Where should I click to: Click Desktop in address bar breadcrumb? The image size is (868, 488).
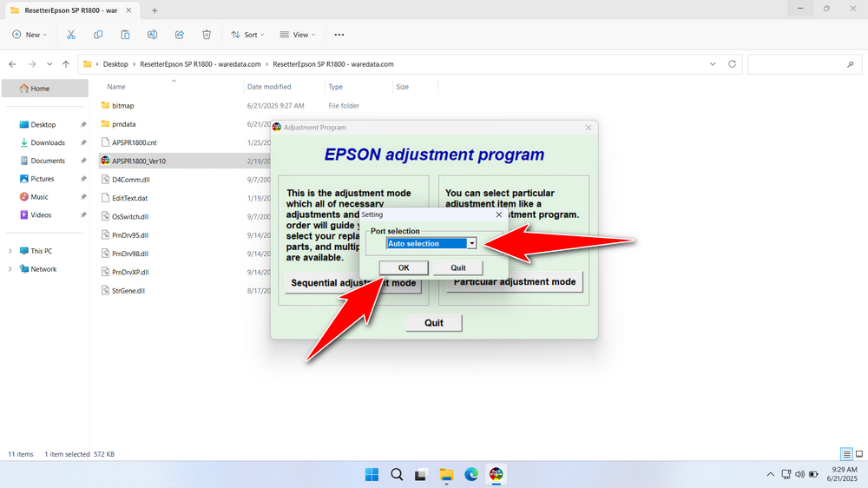click(115, 64)
